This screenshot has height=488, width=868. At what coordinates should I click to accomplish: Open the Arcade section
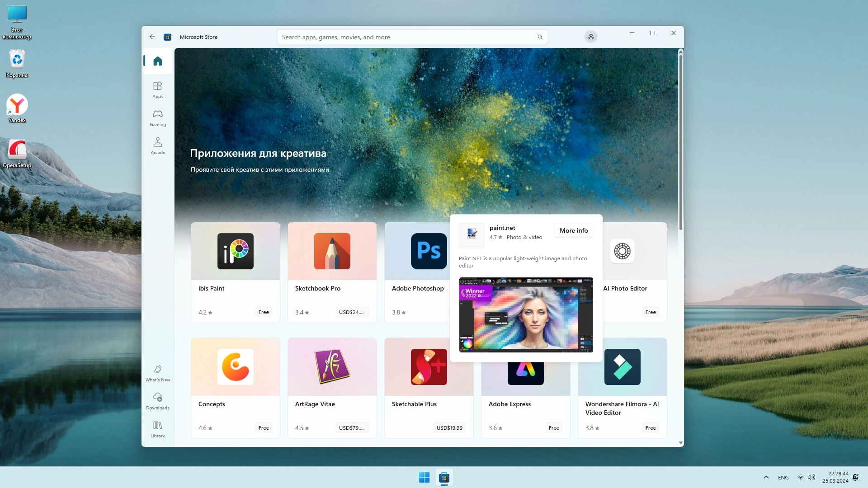click(158, 145)
